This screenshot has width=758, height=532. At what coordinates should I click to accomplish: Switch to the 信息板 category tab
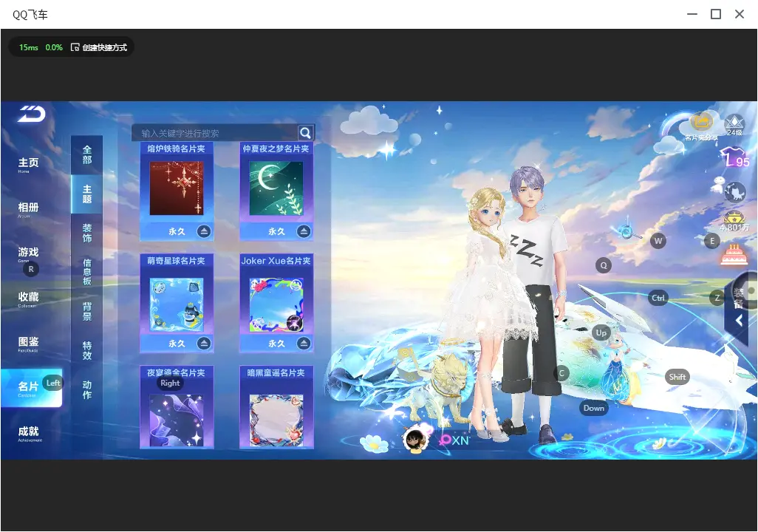pyautogui.click(x=87, y=272)
